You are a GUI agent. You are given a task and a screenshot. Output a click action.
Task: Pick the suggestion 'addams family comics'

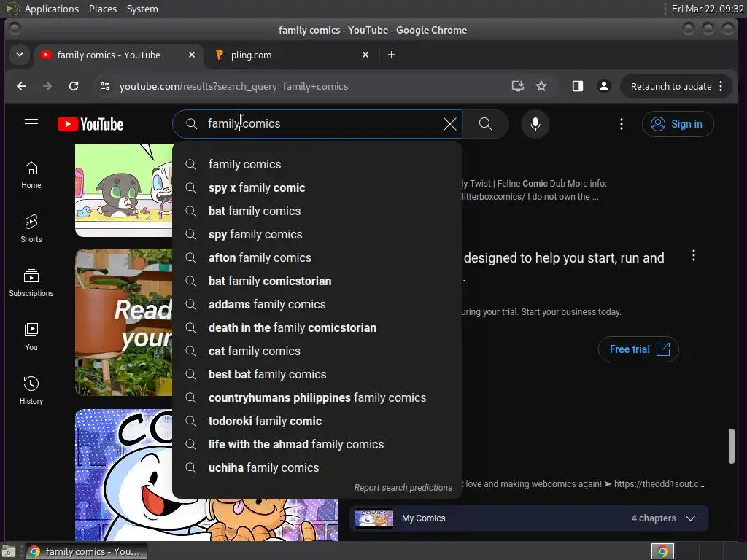point(317,304)
